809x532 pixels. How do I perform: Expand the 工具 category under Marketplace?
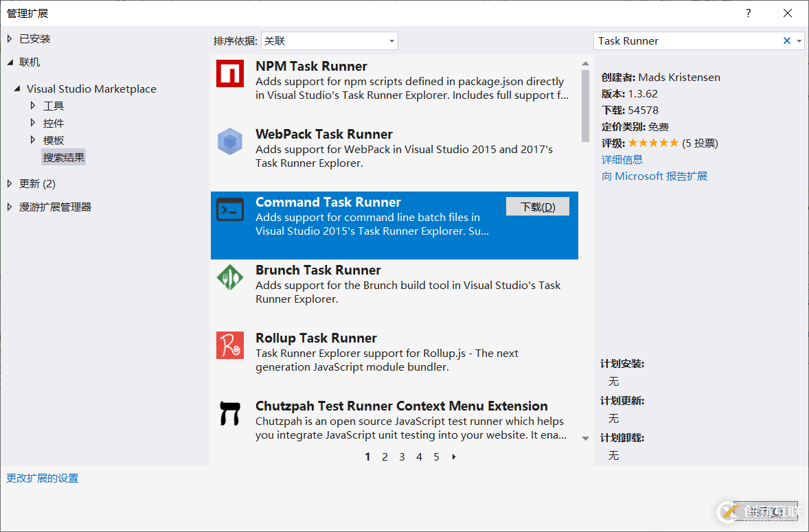point(33,106)
